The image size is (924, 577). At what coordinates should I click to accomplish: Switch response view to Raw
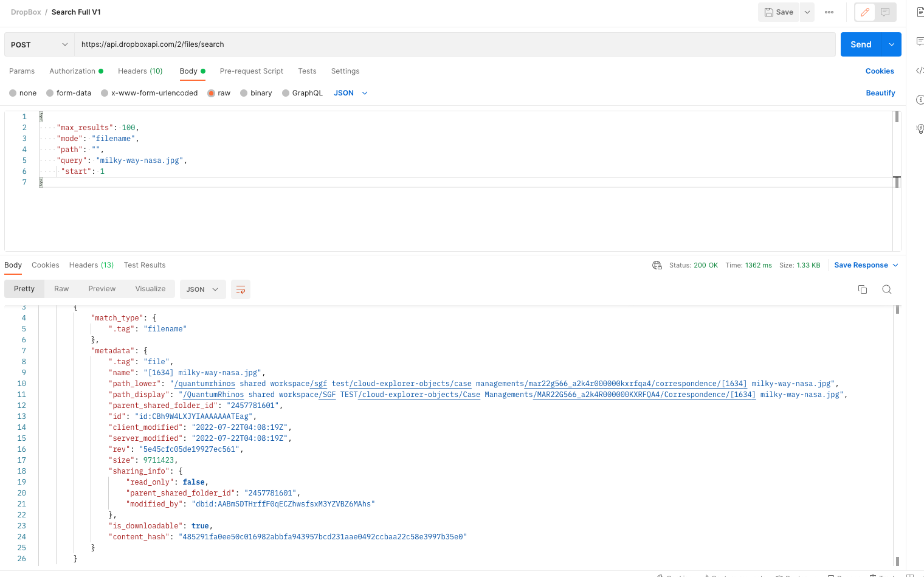(x=61, y=289)
